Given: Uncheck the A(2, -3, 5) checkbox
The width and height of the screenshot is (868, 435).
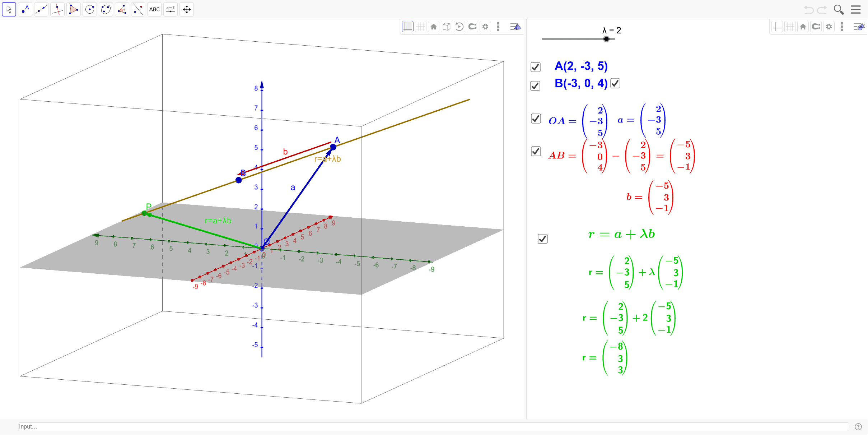Looking at the screenshot, I should coord(535,67).
